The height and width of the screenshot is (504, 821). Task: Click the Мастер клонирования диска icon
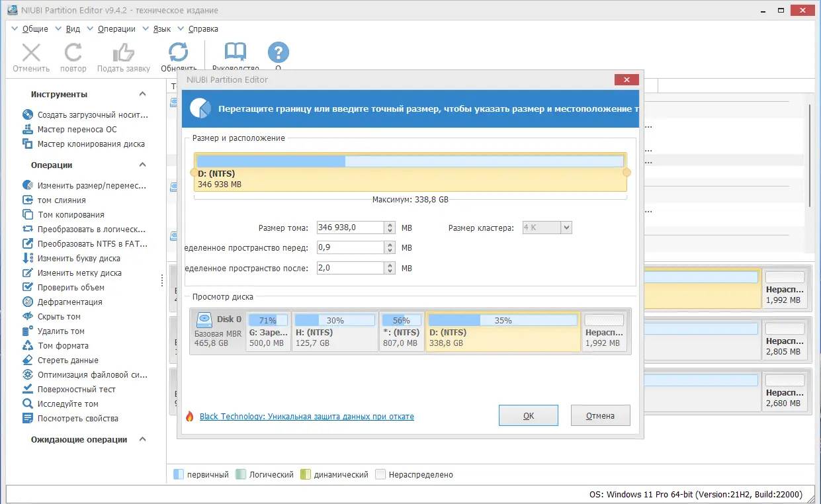pos(28,144)
